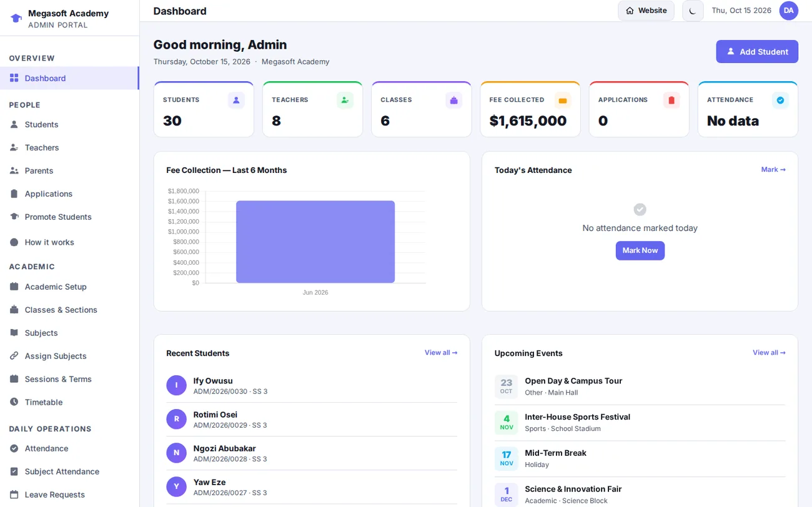Screen dimensions: 812x507
Task: View all recent students
Action: 441,353
